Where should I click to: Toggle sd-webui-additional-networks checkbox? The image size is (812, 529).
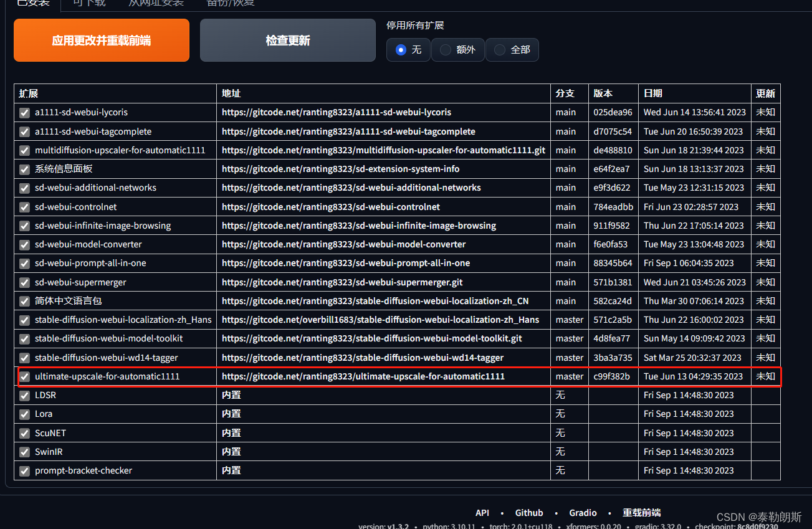24,188
